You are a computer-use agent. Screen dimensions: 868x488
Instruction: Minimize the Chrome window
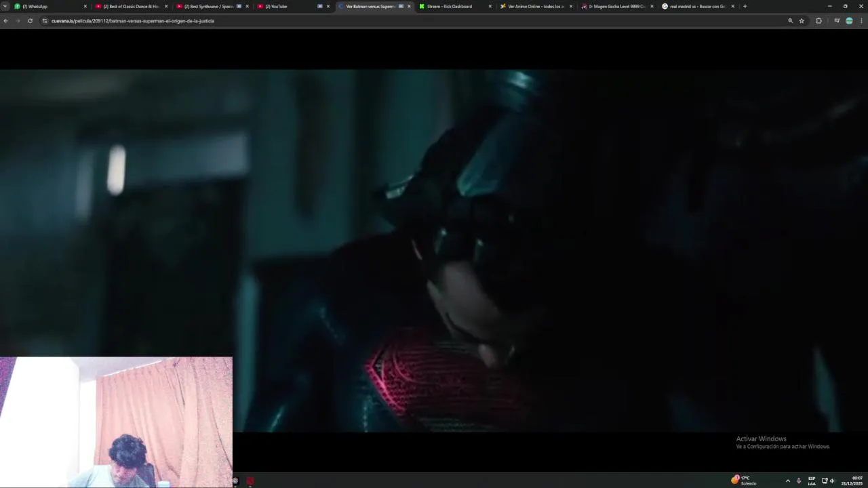point(829,6)
